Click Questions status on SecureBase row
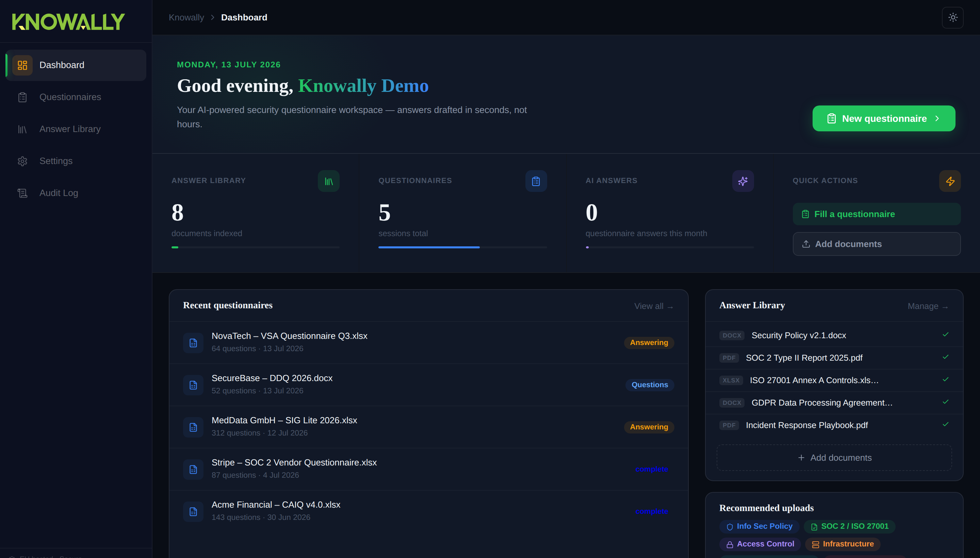 click(650, 385)
